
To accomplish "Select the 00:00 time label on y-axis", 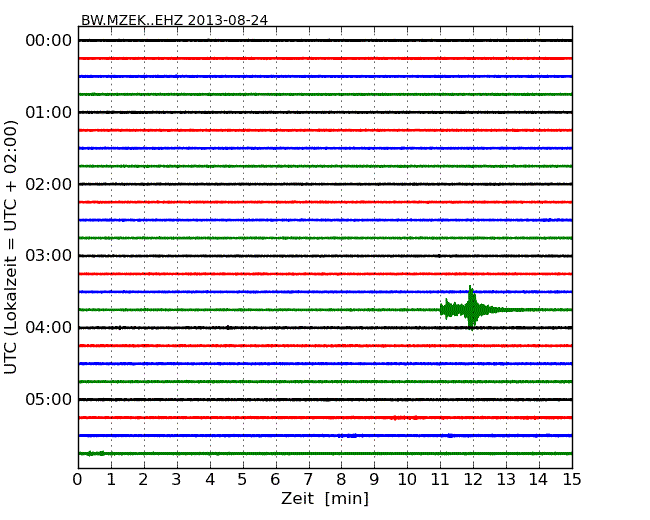I will click(48, 41).
